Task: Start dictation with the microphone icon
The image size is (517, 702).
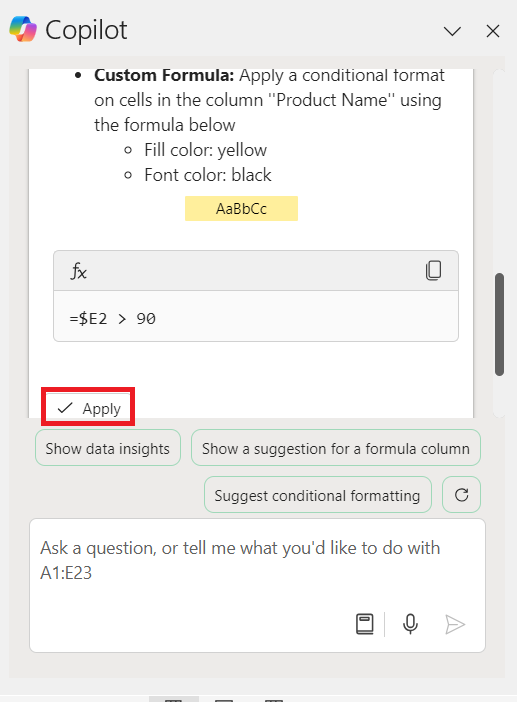Action: tap(410, 624)
